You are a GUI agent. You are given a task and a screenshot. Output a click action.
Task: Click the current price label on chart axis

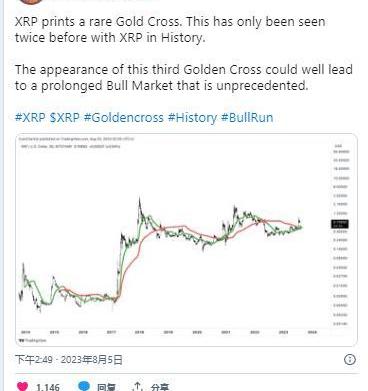coord(340,224)
